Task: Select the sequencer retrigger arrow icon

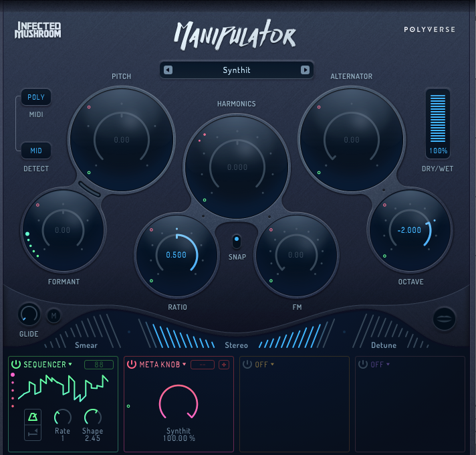Action: 33,432
